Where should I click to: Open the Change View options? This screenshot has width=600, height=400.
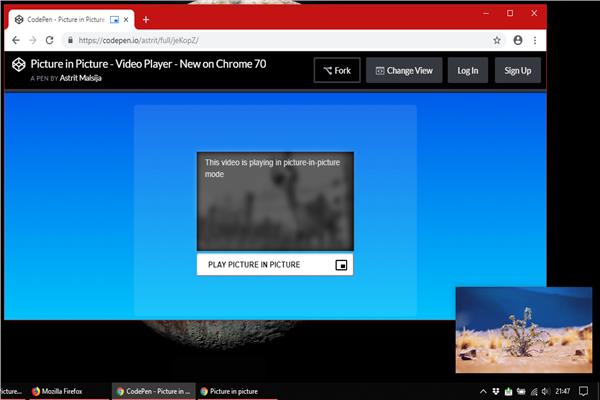click(405, 70)
